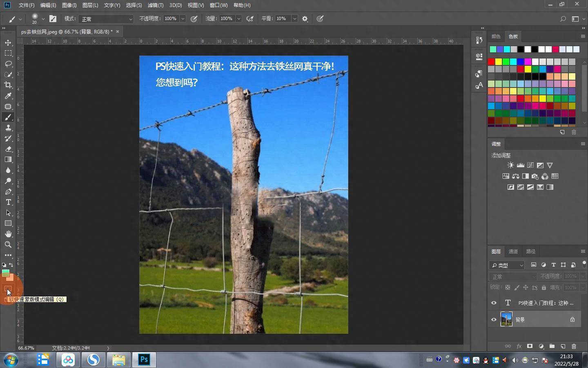Create a new layer in Layers panel
The height and width of the screenshot is (368, 588).
[563, 346]
